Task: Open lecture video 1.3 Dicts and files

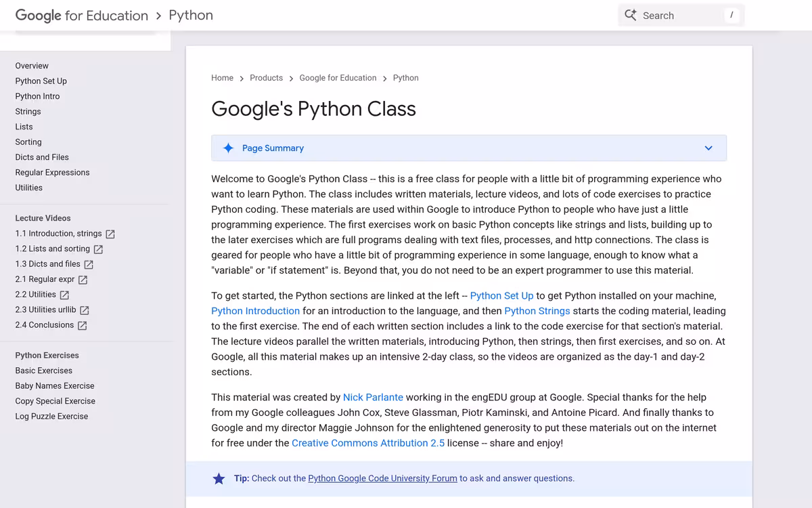Action: [x=47, y=263]
